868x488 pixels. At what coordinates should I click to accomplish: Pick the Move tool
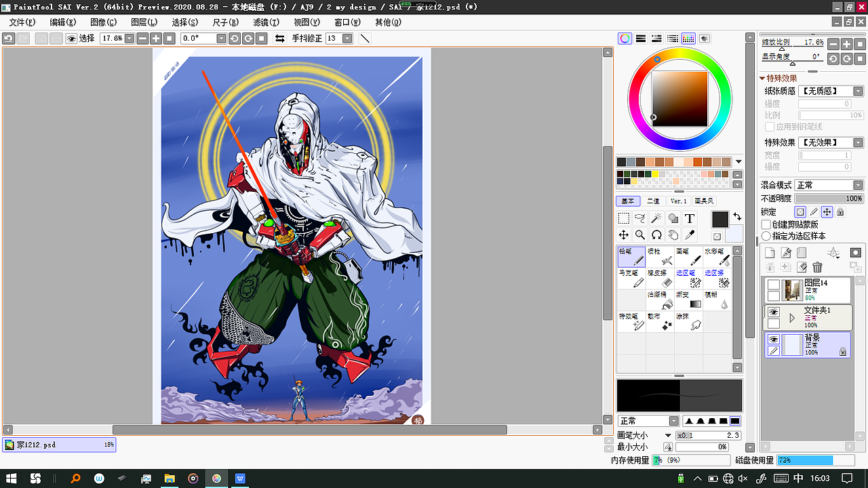624,235
